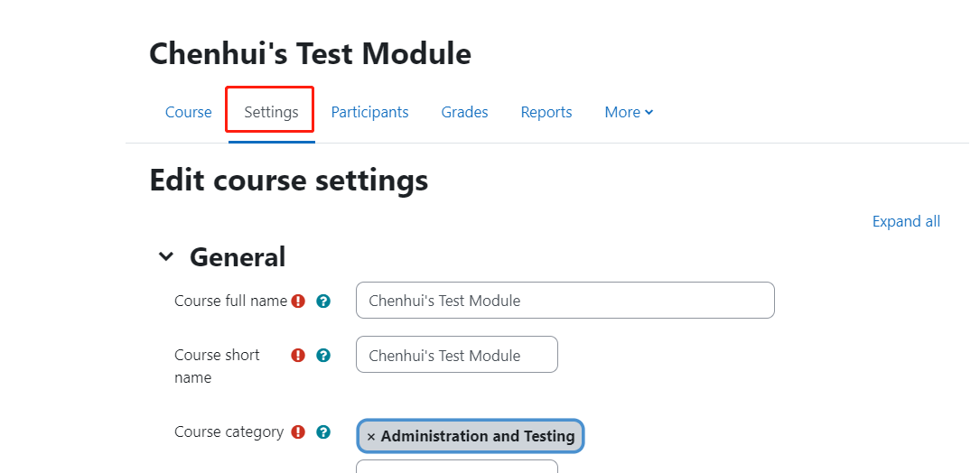
Task: Go to the Grades tab
Action: pos(464,112)
